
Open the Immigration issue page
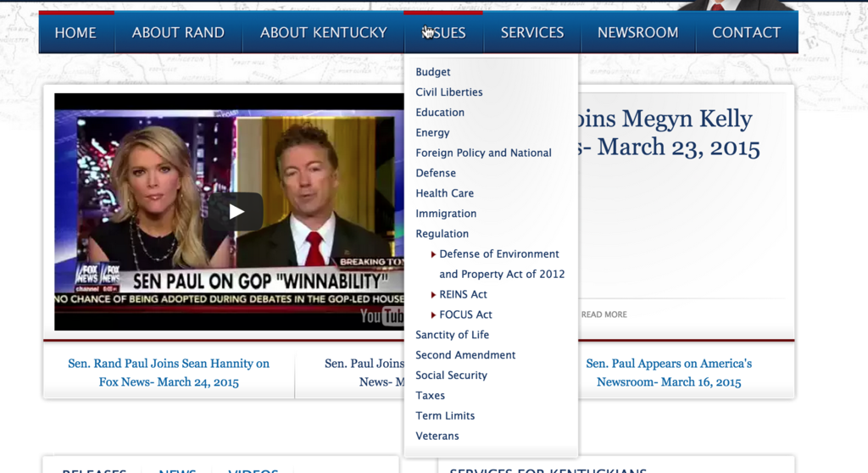click(x=446, y=214)
